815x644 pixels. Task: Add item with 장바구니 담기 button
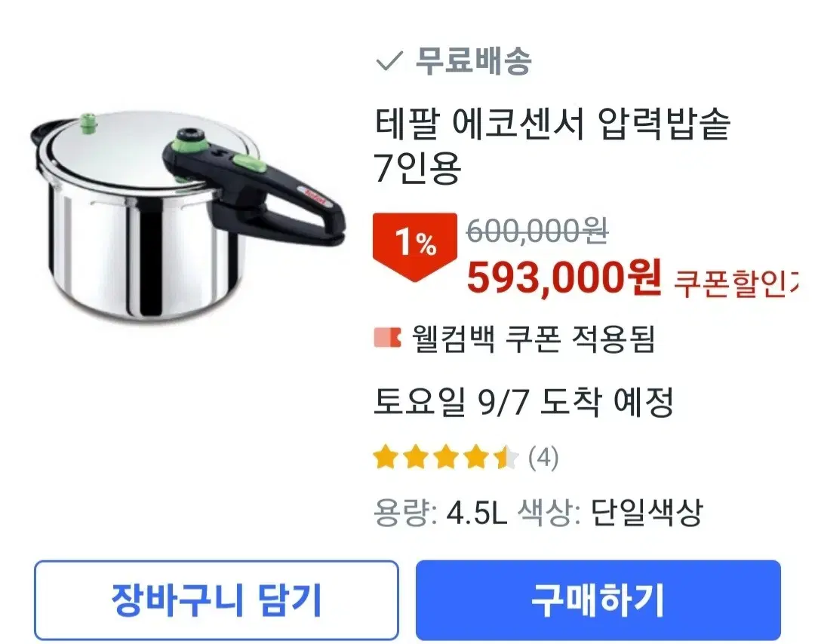tap(217, 600)
